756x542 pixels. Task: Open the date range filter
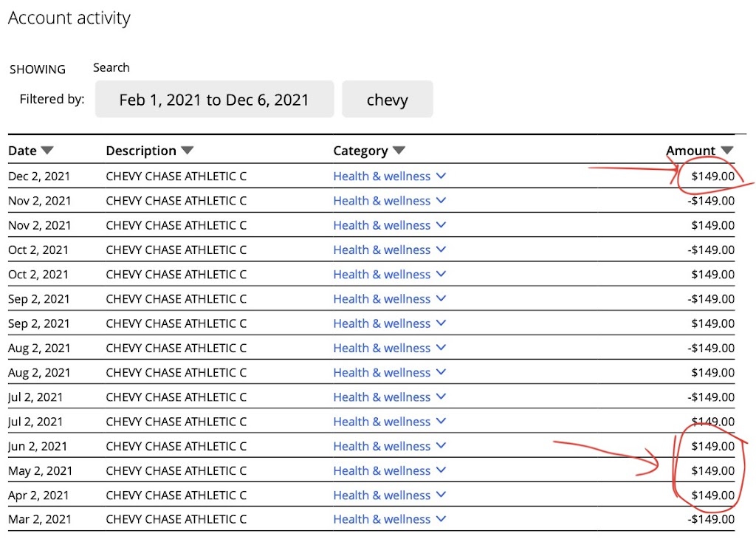pyautogui.click(x=214, y=100)
